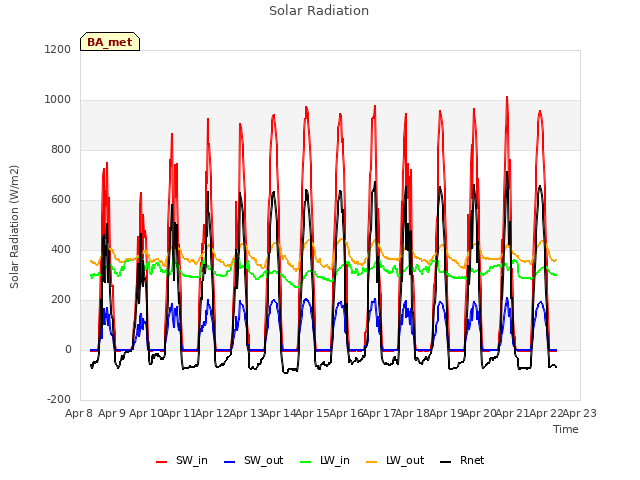Click the Rnet legend label
This screenshot has width=640, height=480.
[472, 460]
